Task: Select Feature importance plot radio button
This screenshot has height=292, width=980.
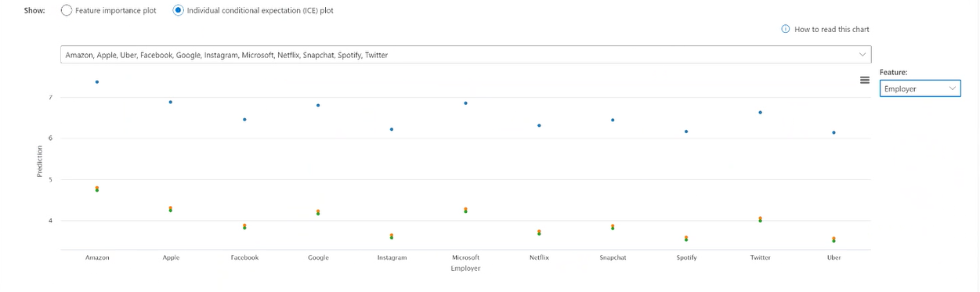Action: tap(67, 10)
